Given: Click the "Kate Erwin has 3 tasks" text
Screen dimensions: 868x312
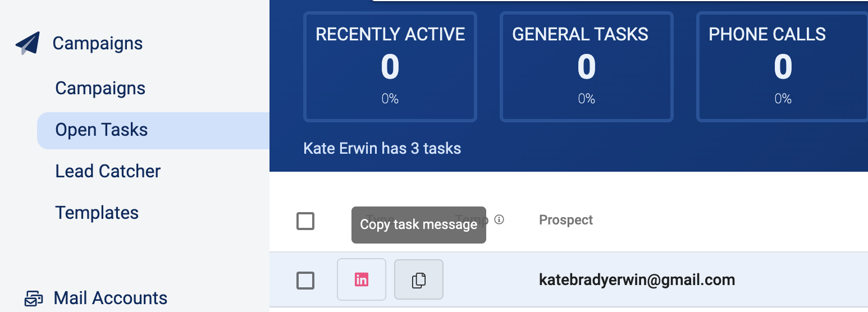Looking at the screenshot, I should coord(382,149).
